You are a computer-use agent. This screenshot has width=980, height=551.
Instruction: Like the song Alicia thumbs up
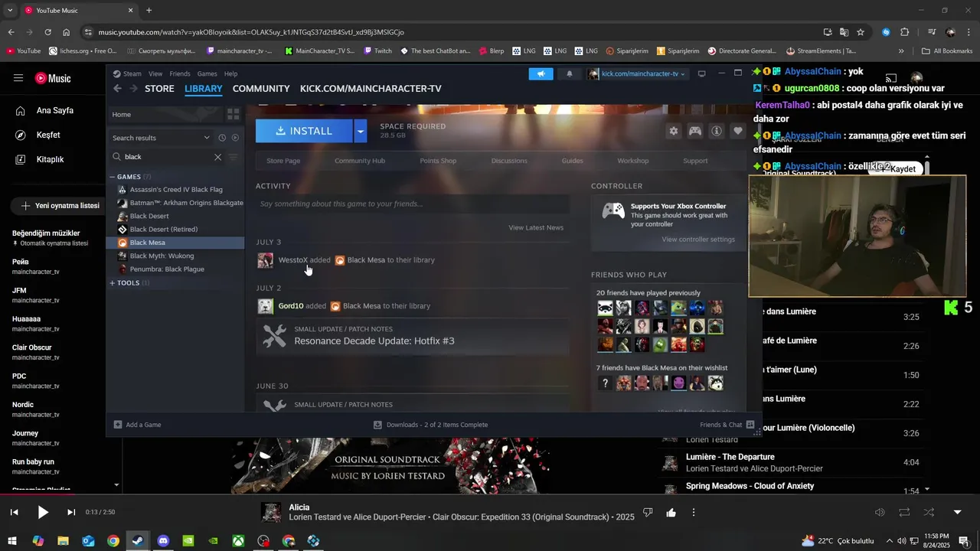click(671, 512)
